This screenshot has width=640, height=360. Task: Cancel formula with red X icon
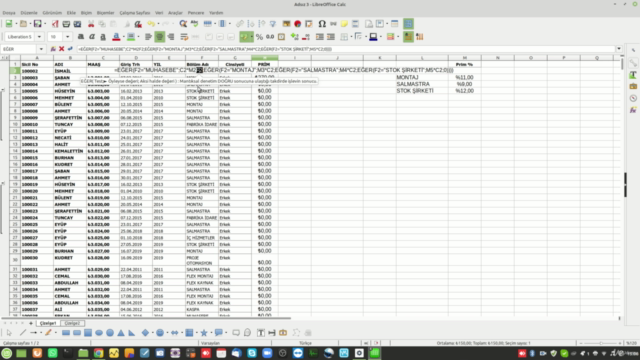62,49
